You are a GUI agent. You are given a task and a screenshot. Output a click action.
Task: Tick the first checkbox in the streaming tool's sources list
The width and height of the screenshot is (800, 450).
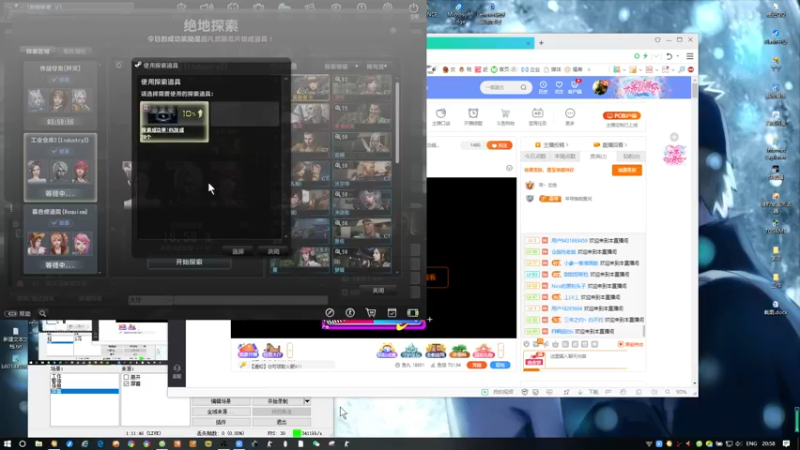[x=126, y=377]
